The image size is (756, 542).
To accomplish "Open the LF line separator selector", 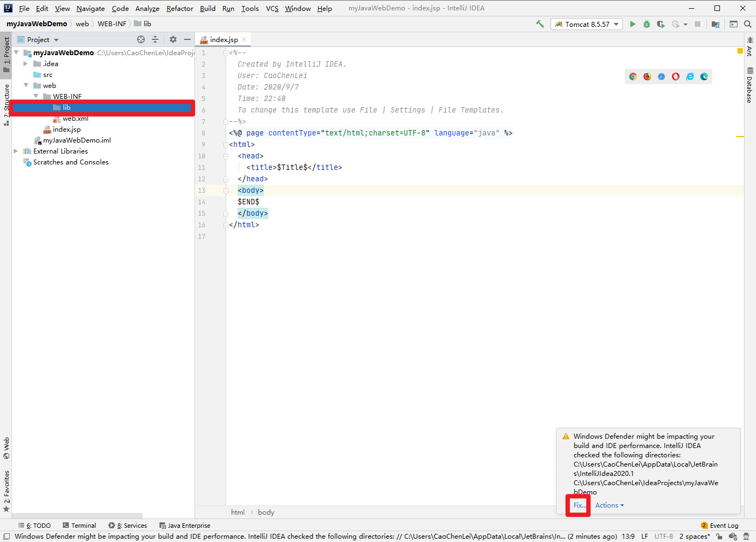I will point(645,537).
